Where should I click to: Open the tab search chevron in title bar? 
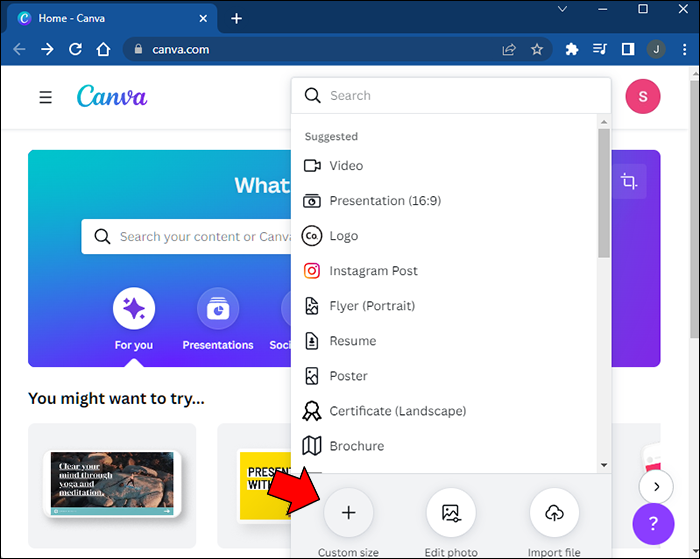pos(562,9)
